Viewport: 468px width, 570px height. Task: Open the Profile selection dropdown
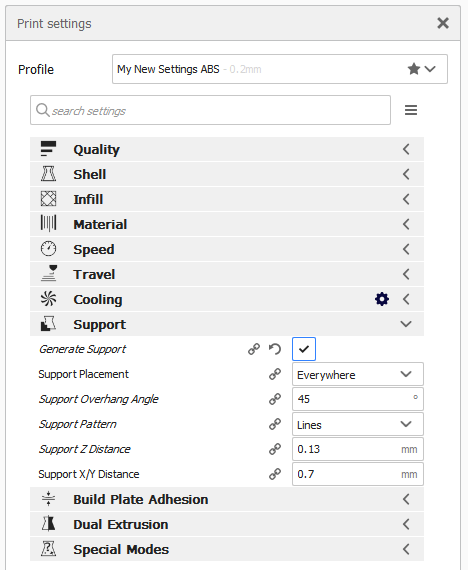click(280, 69)
